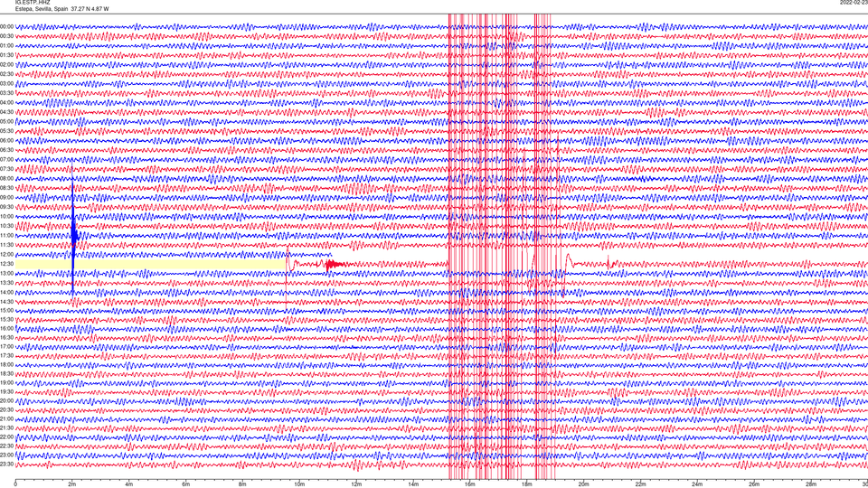Select the 4m axis tick label
This screenshot has width=868, height=488.
point(129,484)
